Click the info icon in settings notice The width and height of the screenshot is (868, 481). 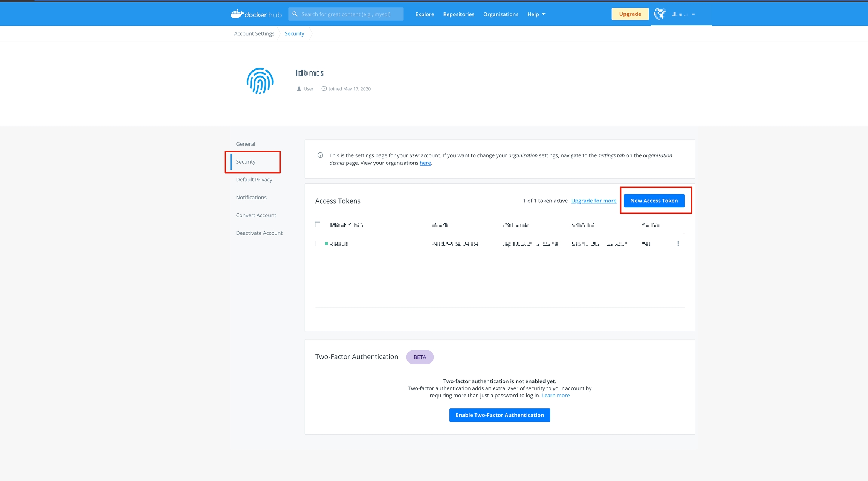(320, 155)
